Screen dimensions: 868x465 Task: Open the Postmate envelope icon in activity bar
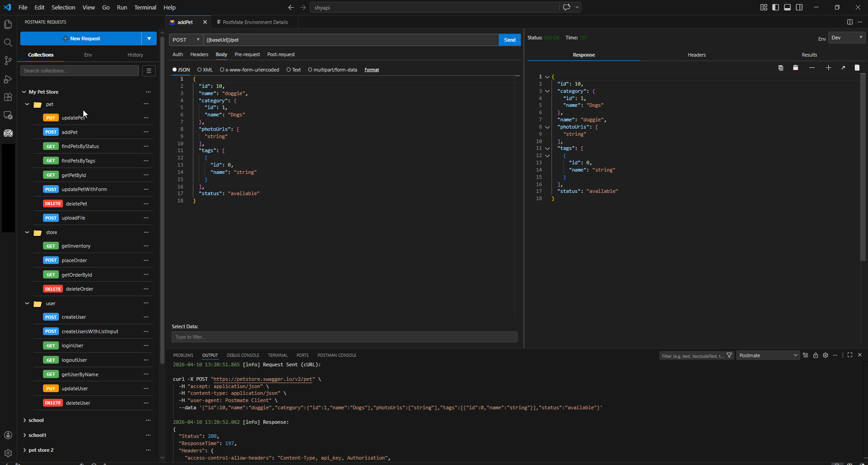(x=8, y=133)
